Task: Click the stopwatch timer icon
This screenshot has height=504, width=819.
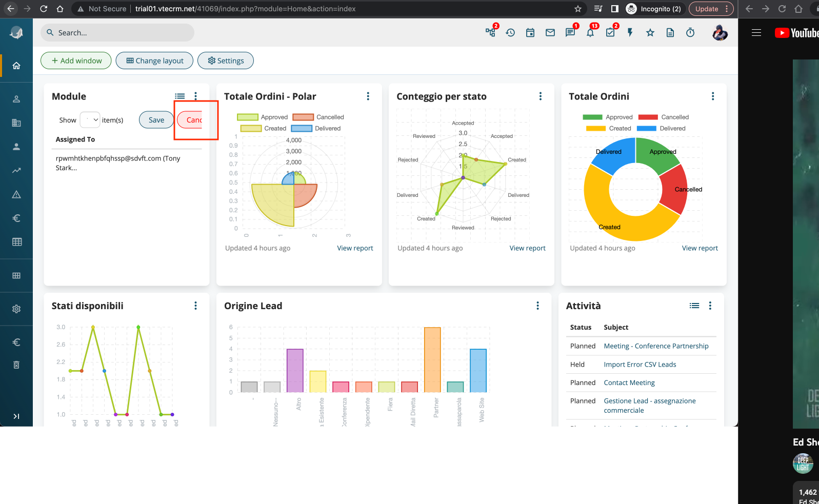Action: point(690,33)
